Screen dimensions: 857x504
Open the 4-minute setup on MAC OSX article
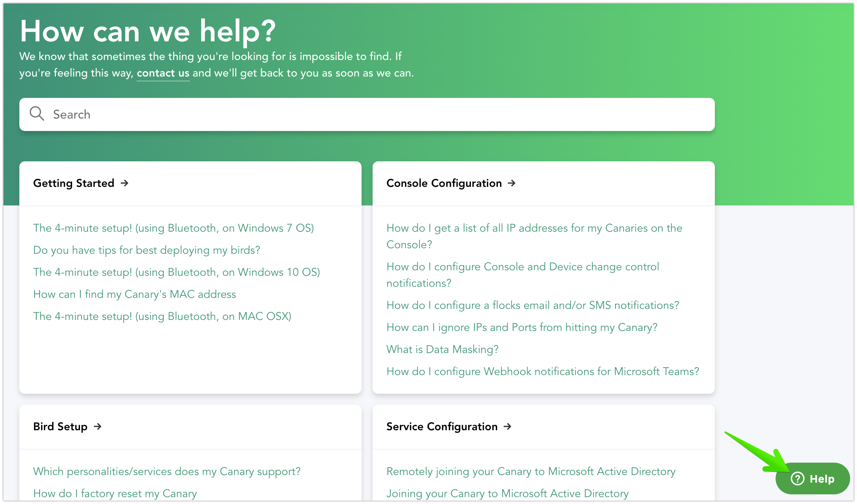(162, 316)
